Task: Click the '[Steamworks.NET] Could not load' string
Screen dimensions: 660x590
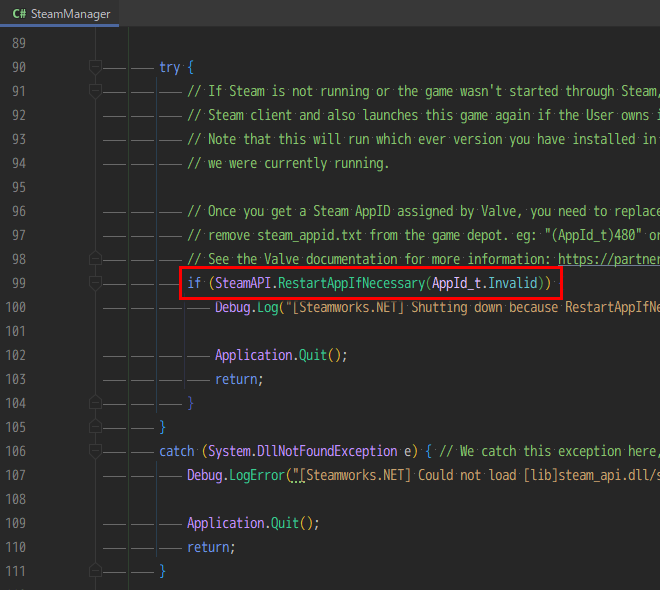Action: (x=476, y=475)
